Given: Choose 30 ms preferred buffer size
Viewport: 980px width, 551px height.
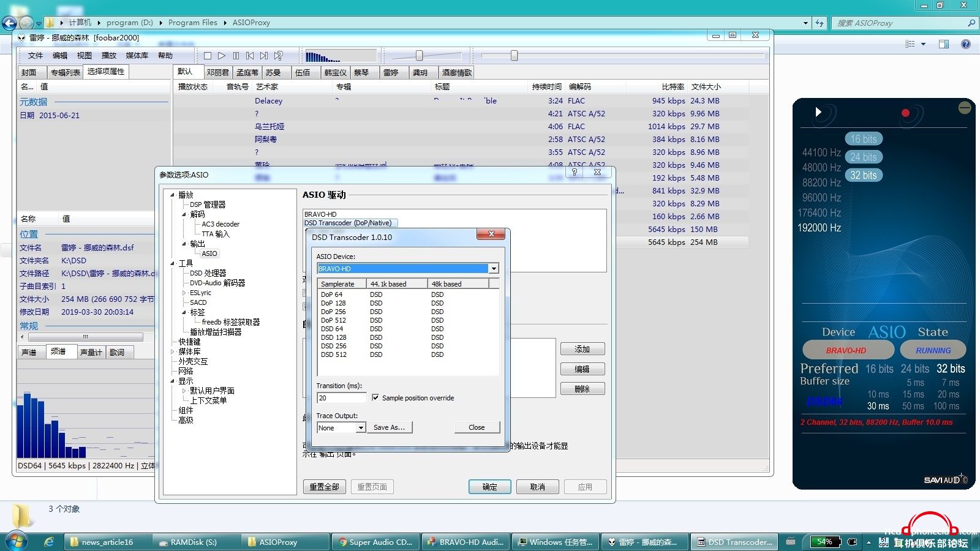Looking at the screenshot, I should tap(878, 406).
